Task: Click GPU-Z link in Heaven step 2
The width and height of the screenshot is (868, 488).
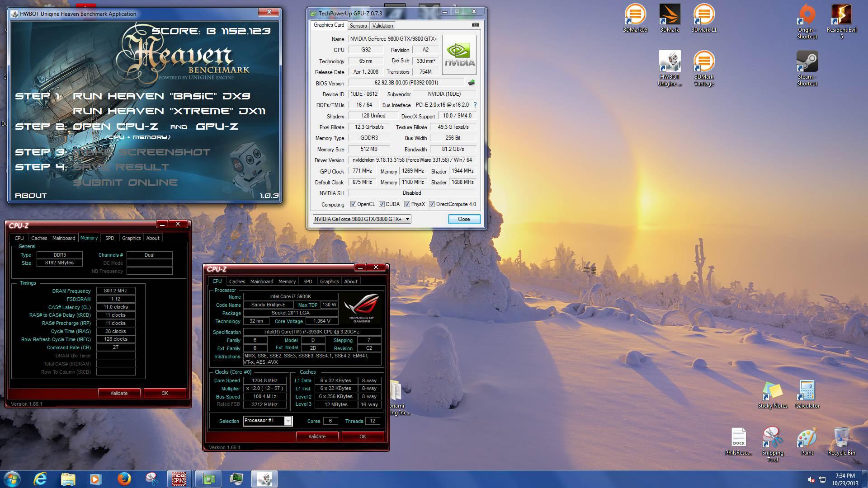Action: 217,127
